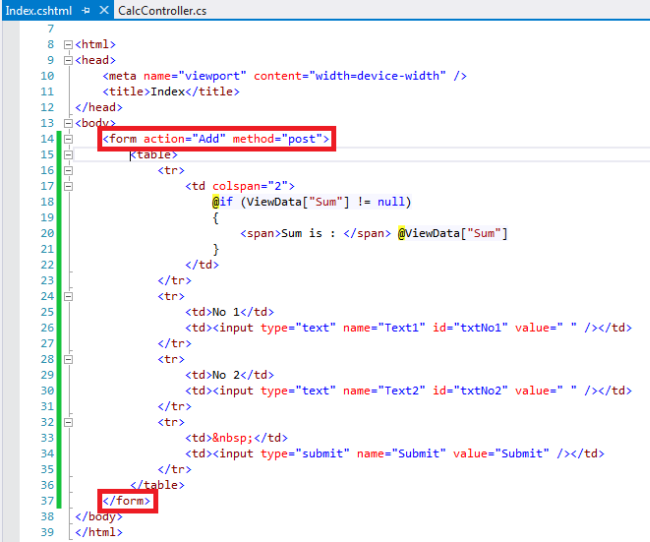Click the @if ViewData["Sum"] statement
The image size is (650, 542).
click(x=311, y=202)
